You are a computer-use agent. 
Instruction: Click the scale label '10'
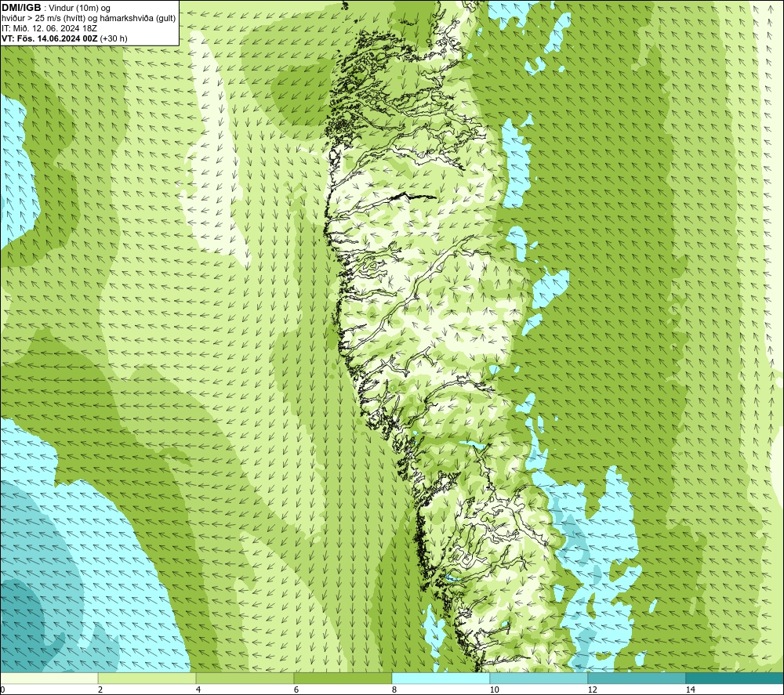[495, 690]
